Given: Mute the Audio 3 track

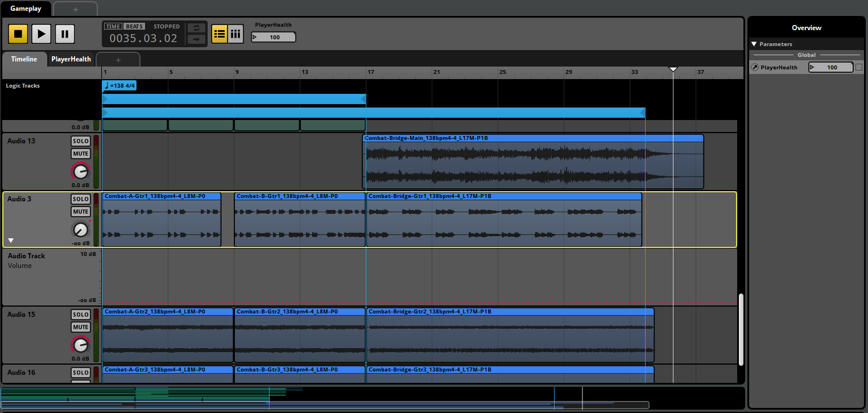Looking at the screenshot, I should point(81,212).
